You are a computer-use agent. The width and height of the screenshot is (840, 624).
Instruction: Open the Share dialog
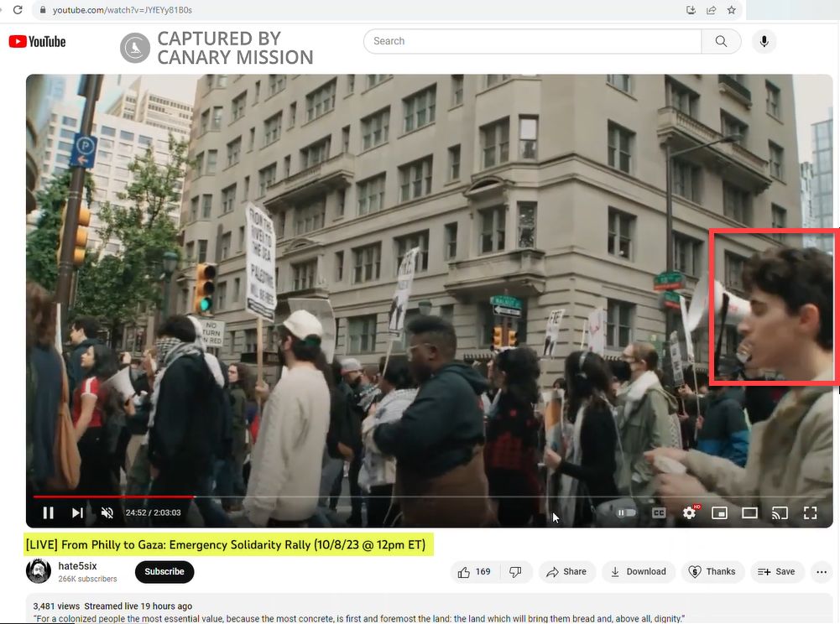coord(566,572)
